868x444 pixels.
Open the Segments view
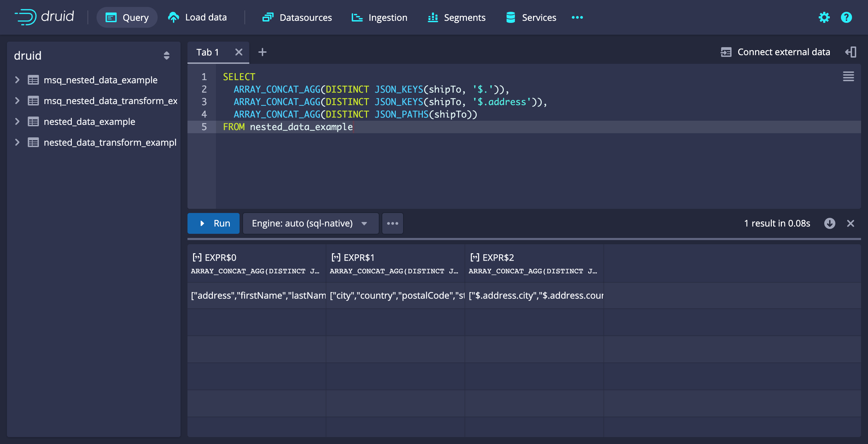[457, 17]
